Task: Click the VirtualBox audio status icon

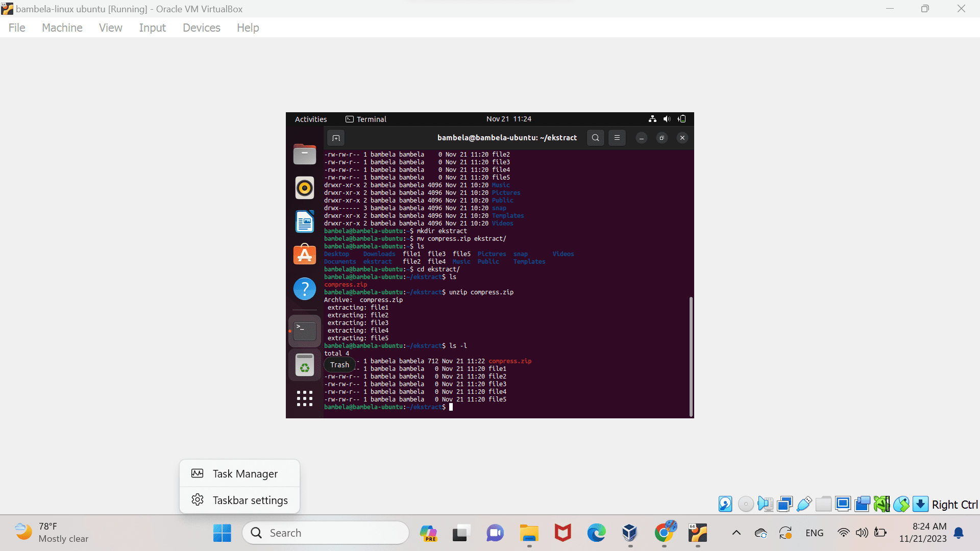Action: point(765,504)
